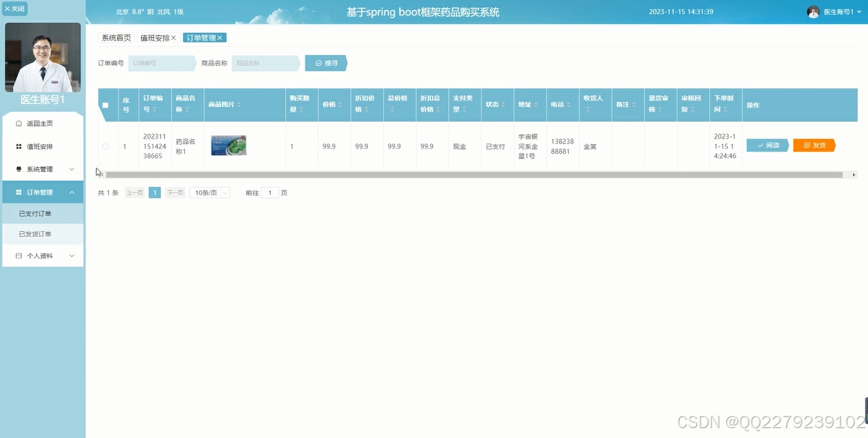Expand the 系统管理 sidebar section
Screen dimensions: 868x438
coord(43,169)
